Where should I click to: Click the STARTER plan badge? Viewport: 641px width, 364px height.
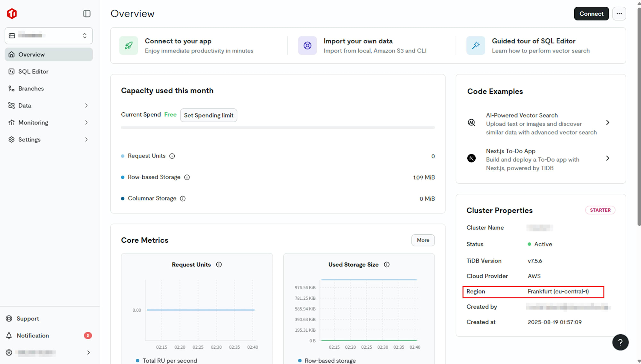[600, 210]
